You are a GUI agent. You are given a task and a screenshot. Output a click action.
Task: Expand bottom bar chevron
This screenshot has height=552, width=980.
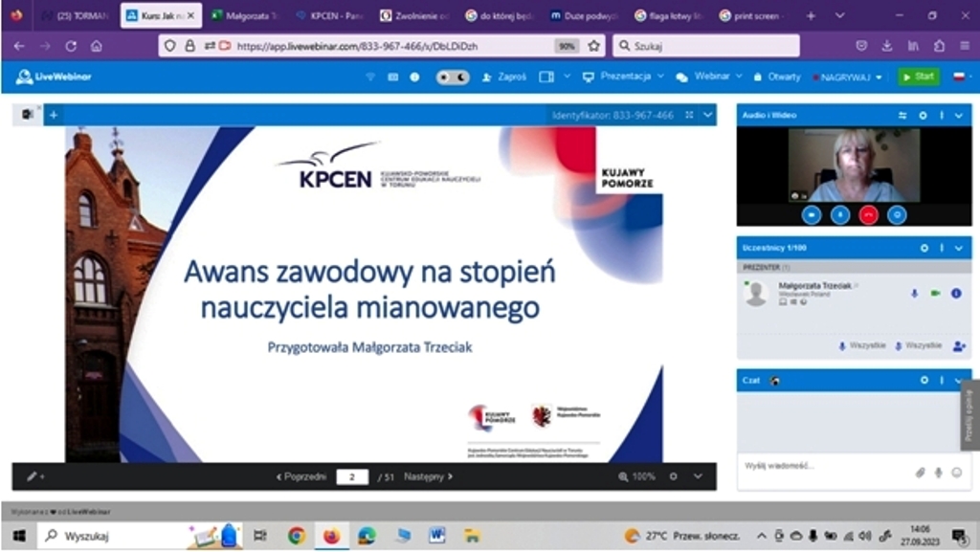point(698,476)
